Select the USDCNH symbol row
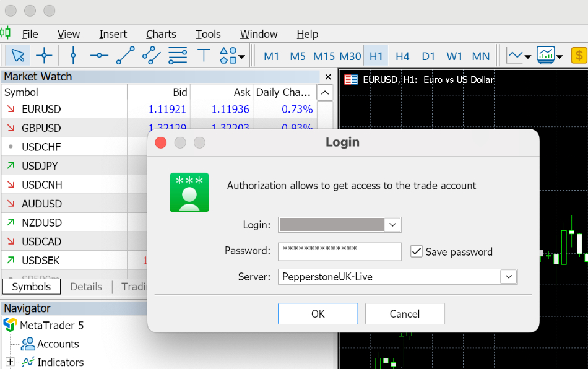 click(x=74, y=184)
